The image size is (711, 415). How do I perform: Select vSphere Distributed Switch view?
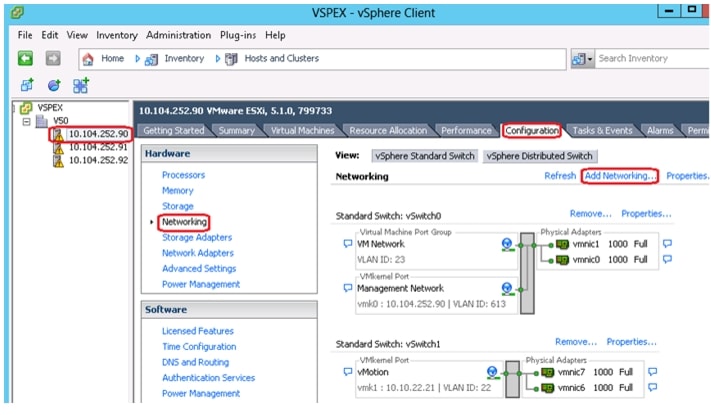(540, 156)
